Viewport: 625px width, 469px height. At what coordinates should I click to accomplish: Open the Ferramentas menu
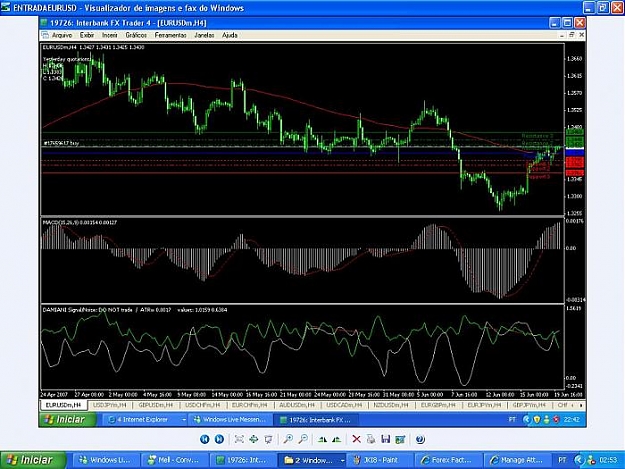170,35
